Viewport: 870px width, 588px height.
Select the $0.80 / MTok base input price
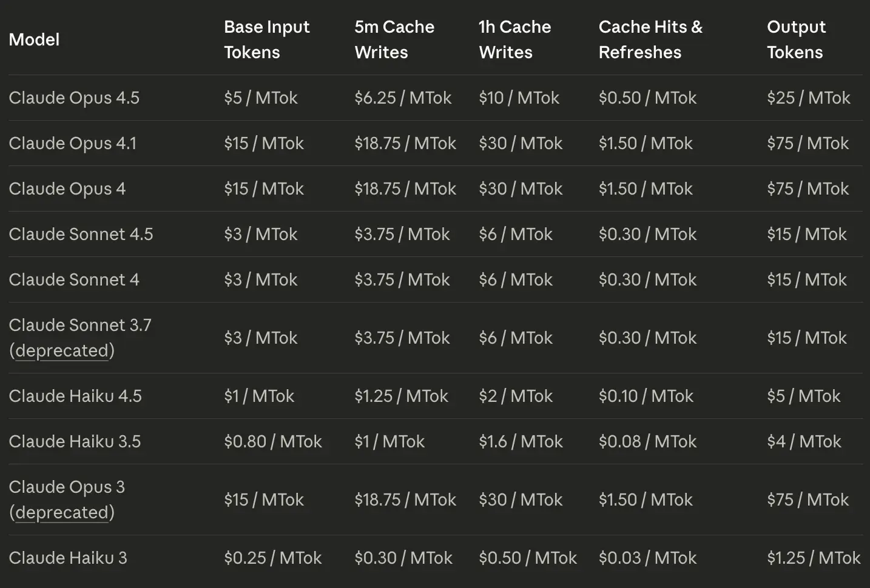272,442
